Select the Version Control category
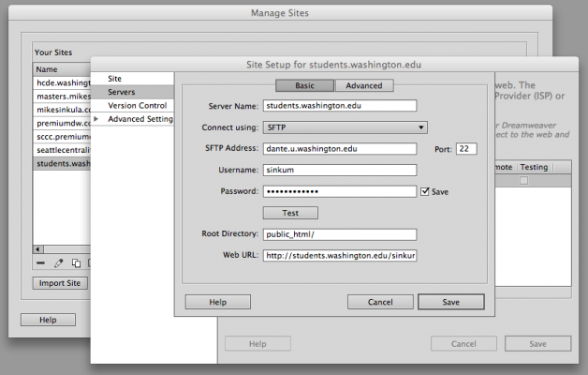Screen dimensions: 588x375 pyautogui.click(x=132, y=106)
